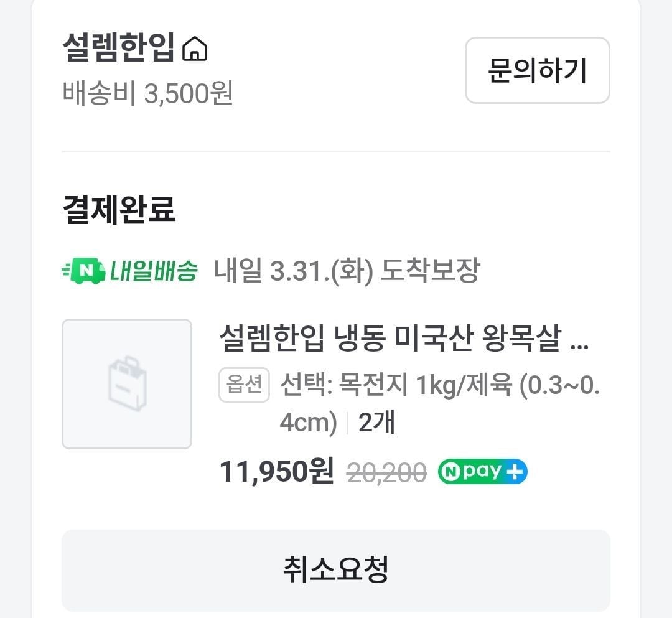Click the 11,950원 paid price
Image resolution: width=672 pixels, height=618 pixels.
coord(276,472)
